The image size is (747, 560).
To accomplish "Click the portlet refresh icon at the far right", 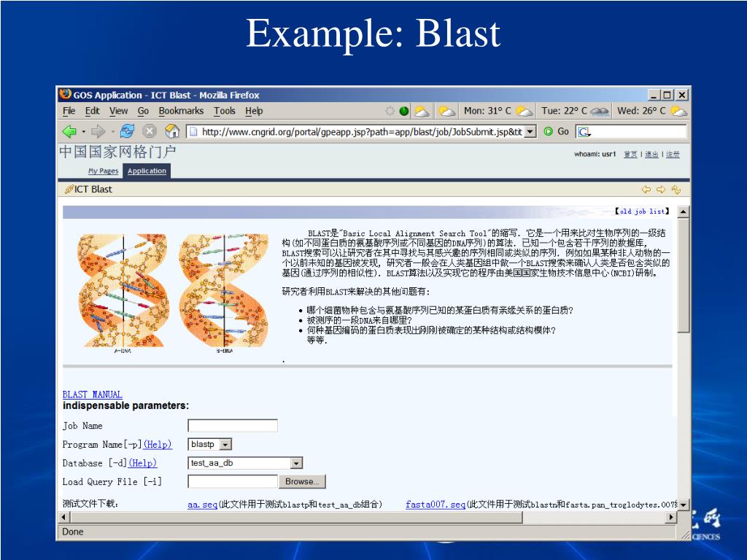I will pos(676,190).
